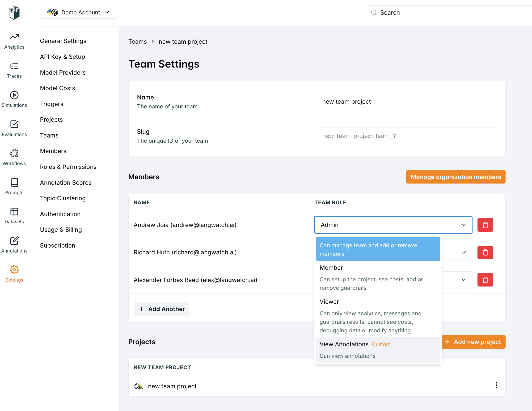
Task: Open the Prompts section
Action: click(14, 187)
